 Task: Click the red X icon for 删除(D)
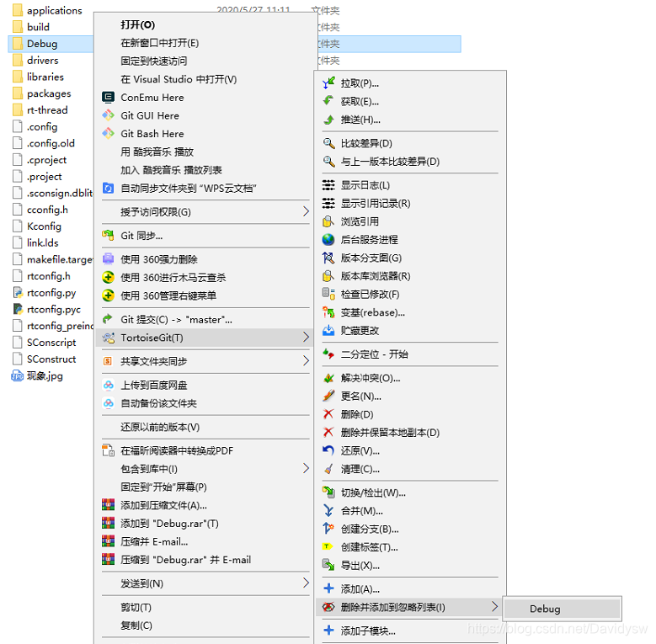point(328,414)
